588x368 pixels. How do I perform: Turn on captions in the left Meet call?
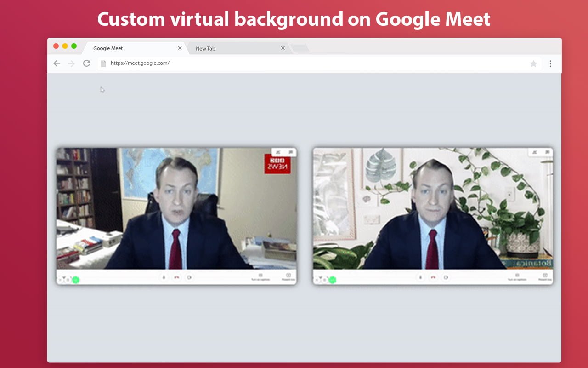(260, 277)
